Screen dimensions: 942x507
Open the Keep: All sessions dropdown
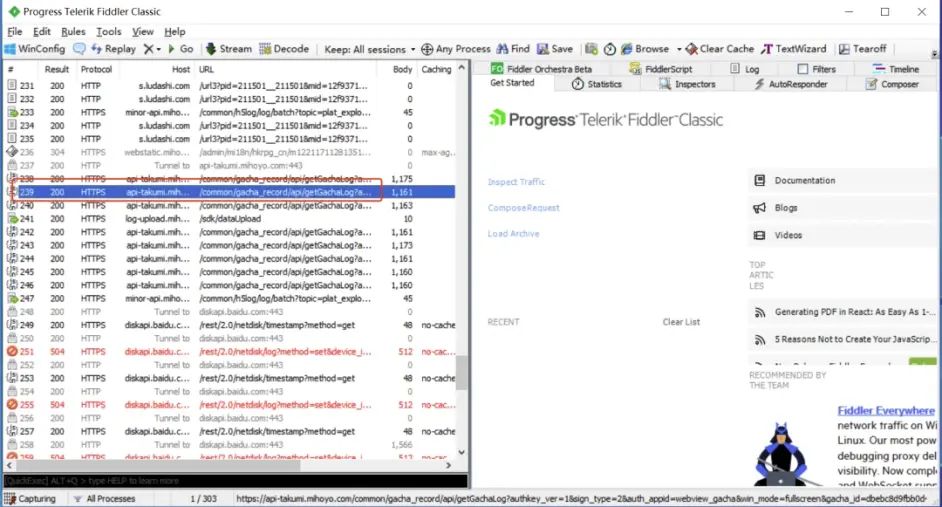pyautogui.click(x=369, y=49)
